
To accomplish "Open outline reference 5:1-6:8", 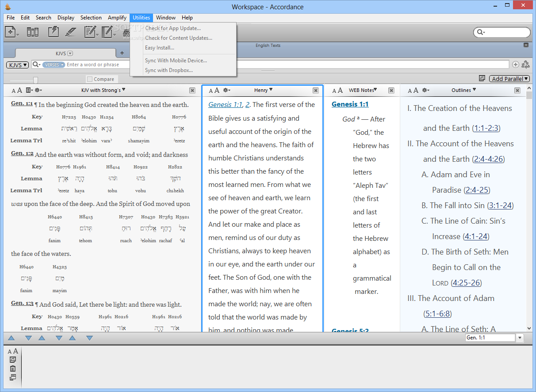I will 437,314.
